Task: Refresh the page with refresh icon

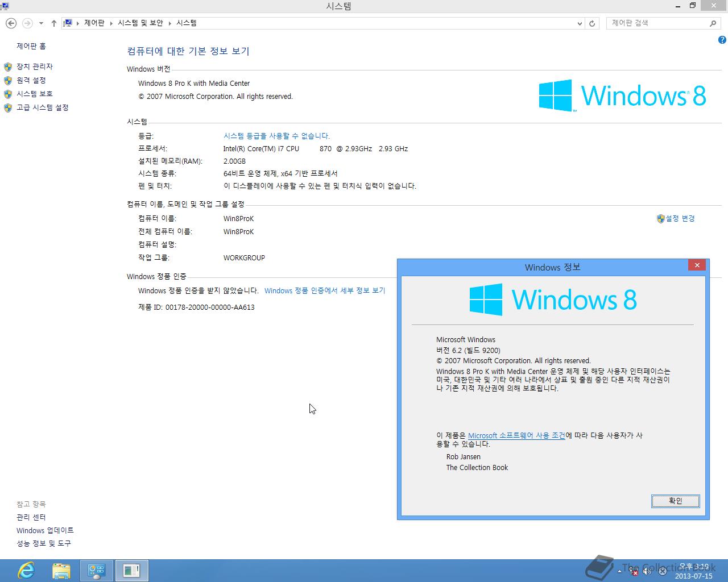Action: pos(592,23)
